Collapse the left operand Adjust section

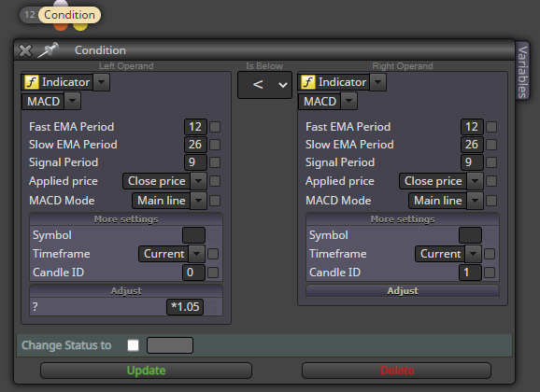pyautogui.click(x=126, y=291)
